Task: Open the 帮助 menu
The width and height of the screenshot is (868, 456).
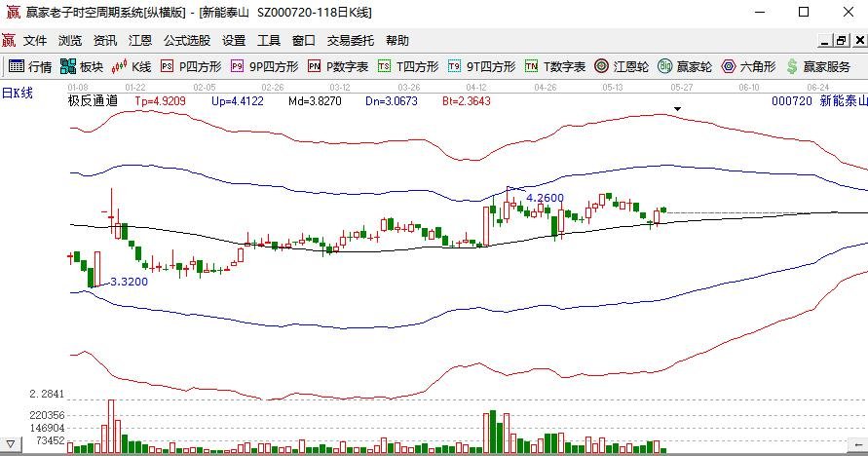Action: [x=396, y=40]
